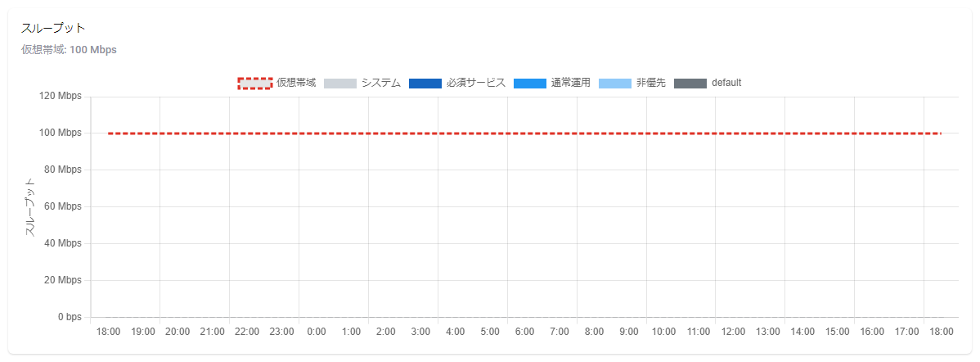Click the red dashed 100 Mbps line
Screen dimensions: 980x362
click(524, 133)
